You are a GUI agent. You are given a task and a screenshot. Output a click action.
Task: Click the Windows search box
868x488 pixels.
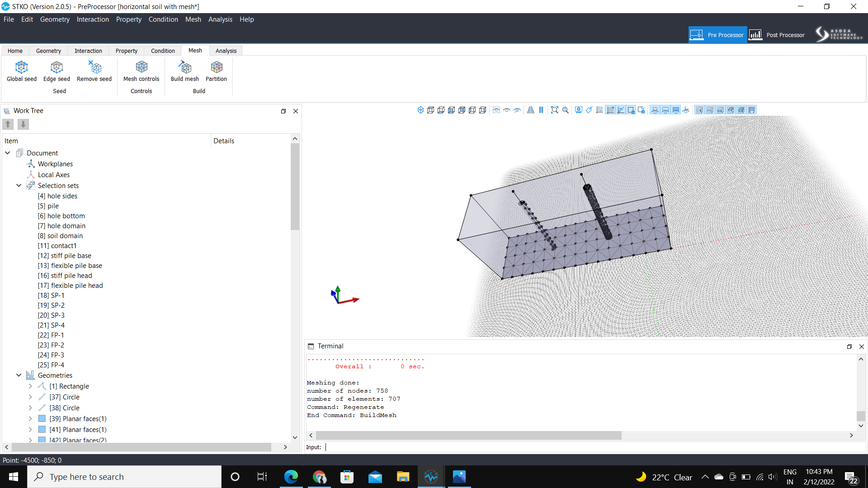124,477
